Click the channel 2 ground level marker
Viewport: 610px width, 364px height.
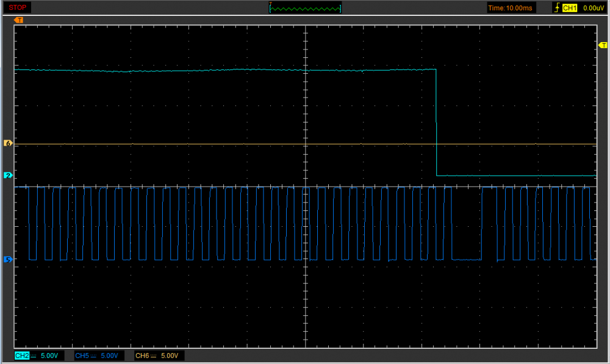[8, 176]
